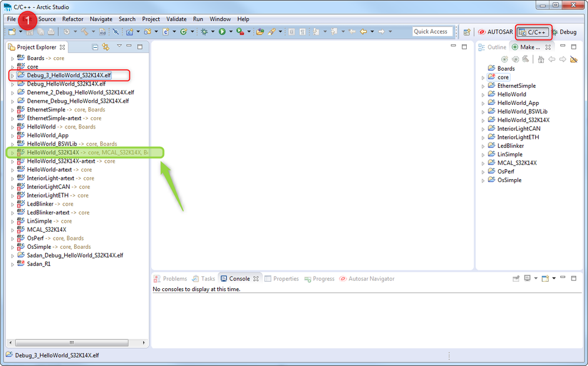Switch to the Tasks tab

pyautogui.click(x=204, y=279)
